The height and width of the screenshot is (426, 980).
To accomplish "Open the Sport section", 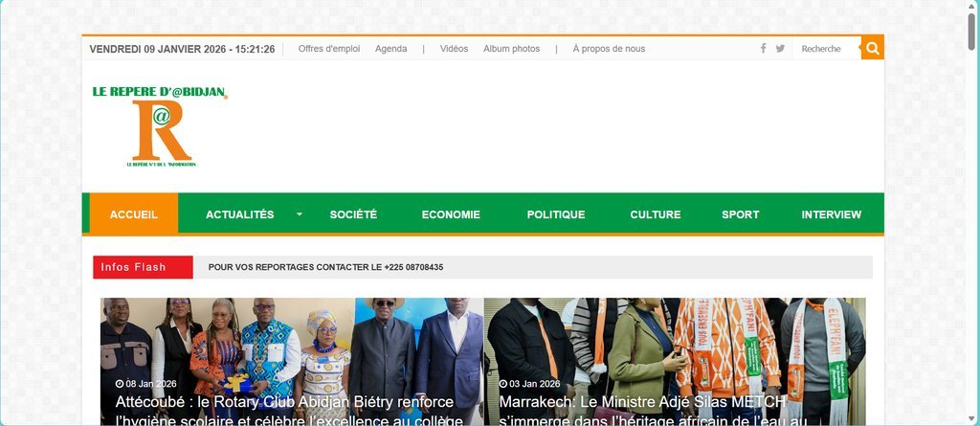I will pos(740,214).
